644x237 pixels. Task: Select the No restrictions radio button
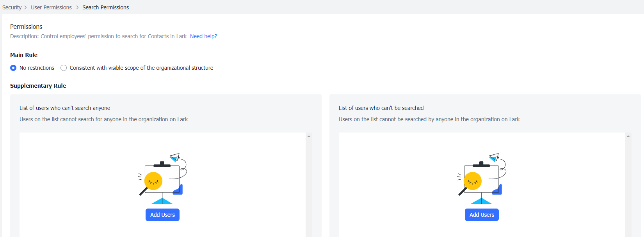(x=13, y=68)
